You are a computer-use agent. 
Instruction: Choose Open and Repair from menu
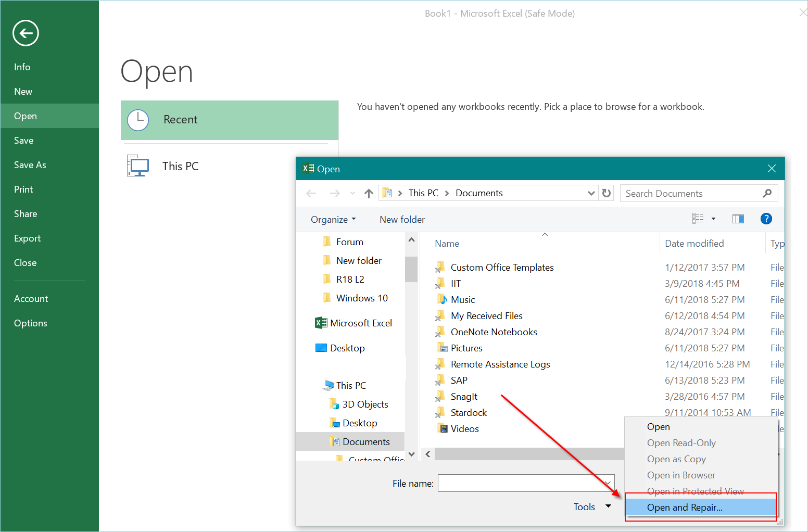[684, 508]
